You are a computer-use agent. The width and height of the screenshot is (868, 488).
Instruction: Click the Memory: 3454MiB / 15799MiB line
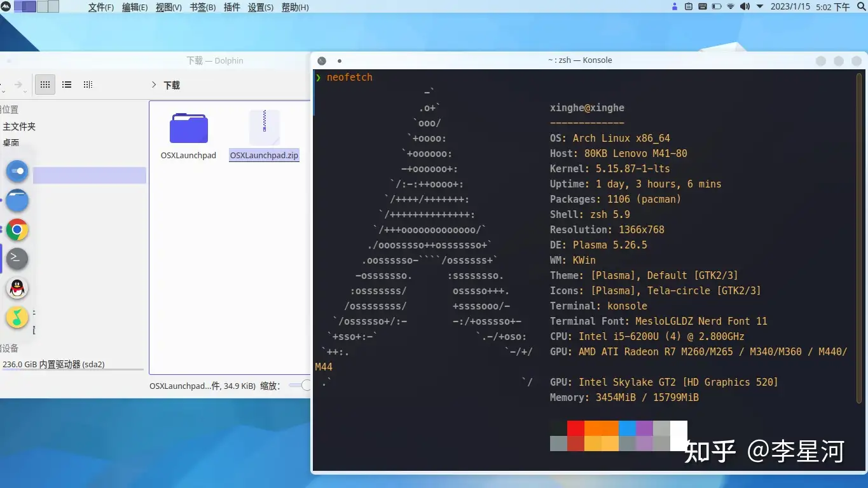624,397
